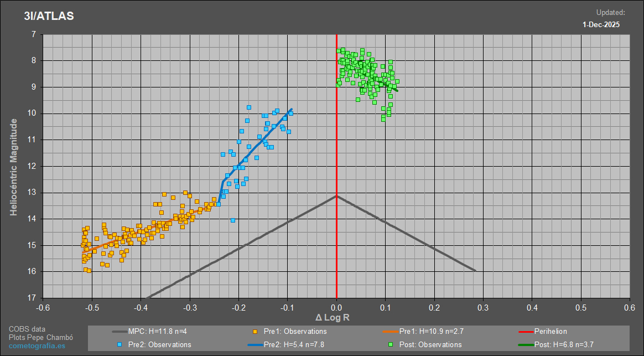The image size is (644, 356).
Task: Click the peak of the gray MPC curve
Action: click(336, 195)
